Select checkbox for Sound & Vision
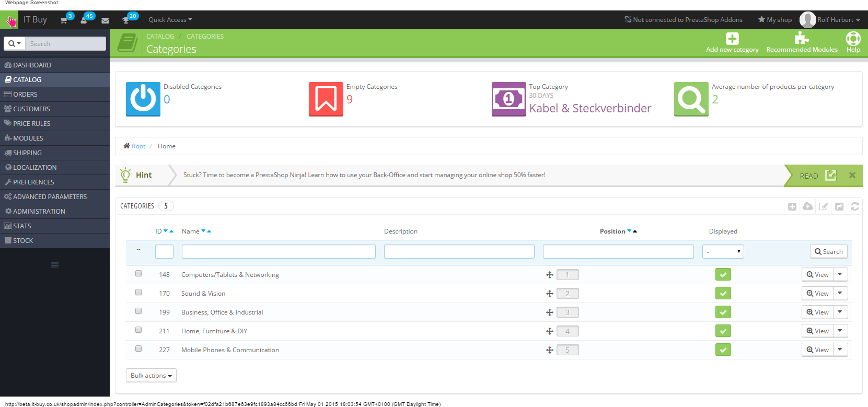This screenshot has width=868, height=407. (138, 292)
